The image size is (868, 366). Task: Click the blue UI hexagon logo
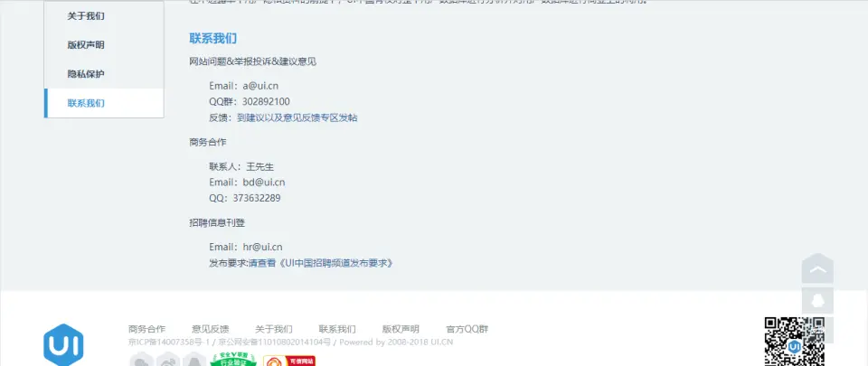[x=63, y=345]
